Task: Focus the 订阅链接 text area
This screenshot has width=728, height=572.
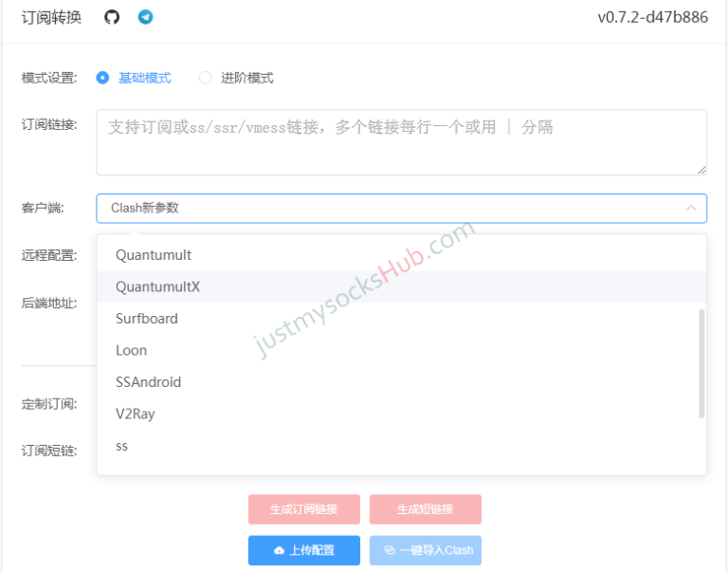Action: [x=401, y=142]
